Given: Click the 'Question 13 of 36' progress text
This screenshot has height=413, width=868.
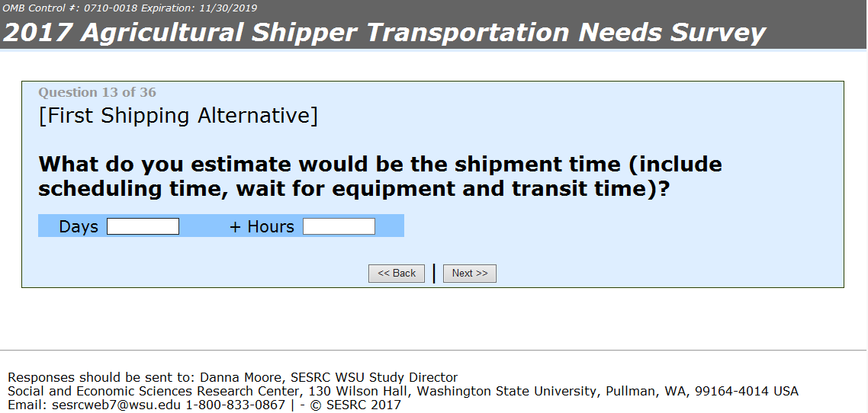Looking at the screenshot, I should [x=97, y=92].
